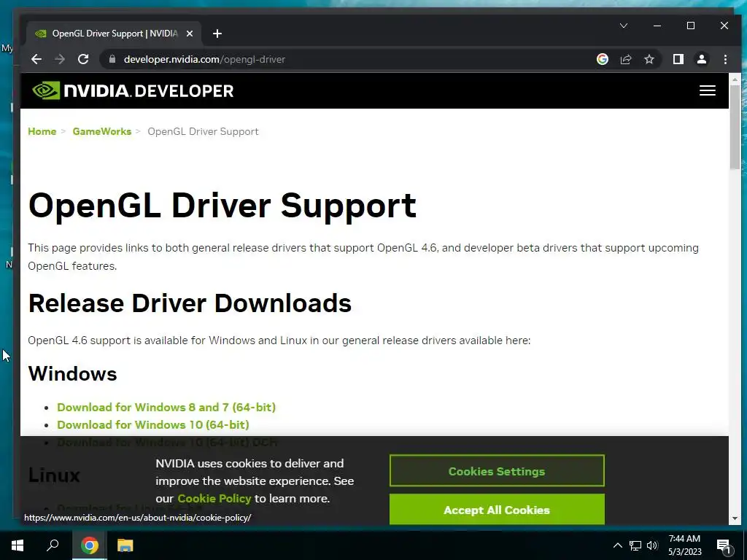
Task: Open Windows taskbar search
Action: [53, 545]
